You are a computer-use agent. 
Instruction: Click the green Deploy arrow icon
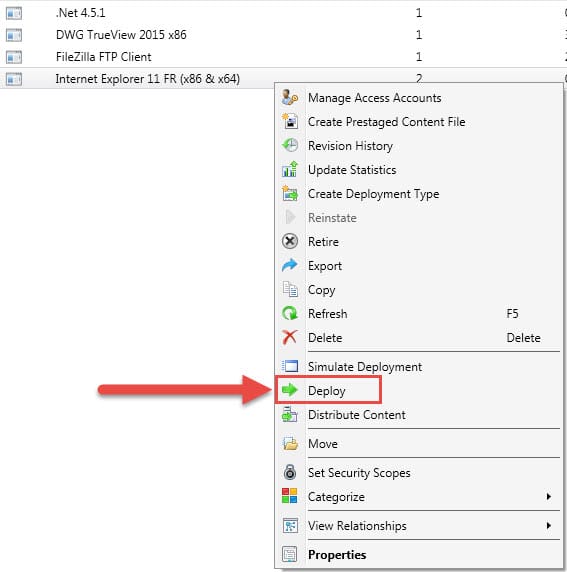pyautogui.click(x=290, y=390)
